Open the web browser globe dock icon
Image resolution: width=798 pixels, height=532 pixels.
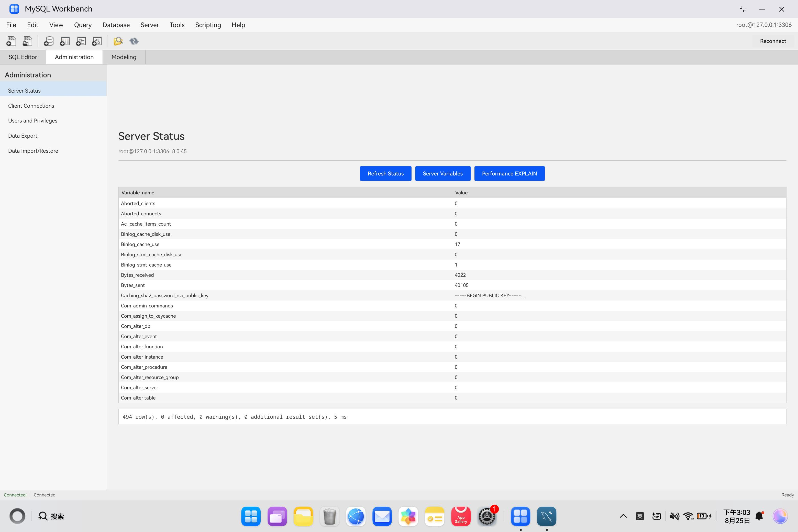coord(356,516)
